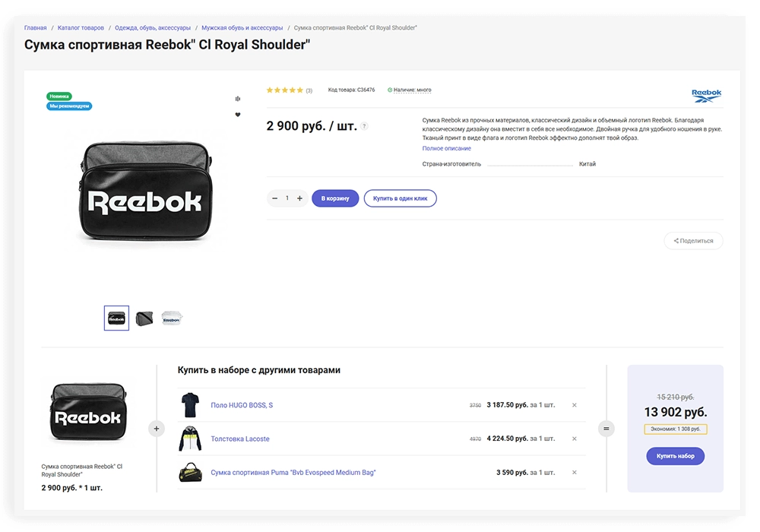
Task: Click the price info question mark icon
Action: [x=365, y=126]
